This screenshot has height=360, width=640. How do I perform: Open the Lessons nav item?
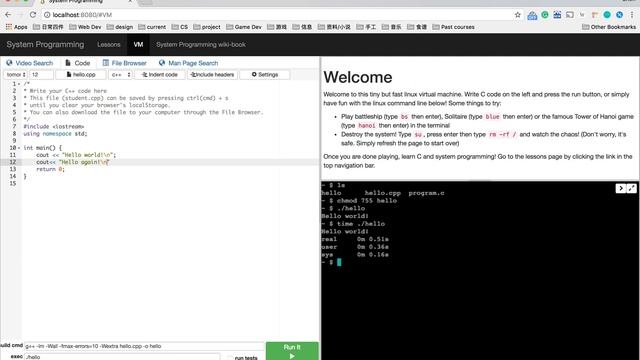(x=109, y=44)
